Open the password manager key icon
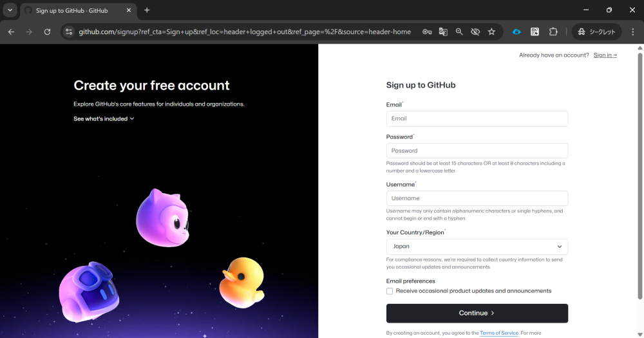 coord(427,32)
